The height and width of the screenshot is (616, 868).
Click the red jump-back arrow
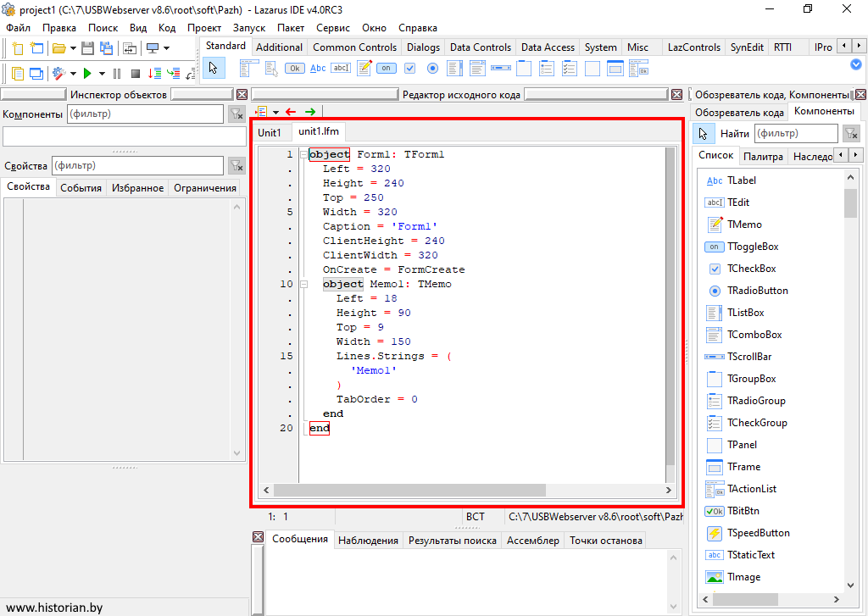[x=291, y=111]
